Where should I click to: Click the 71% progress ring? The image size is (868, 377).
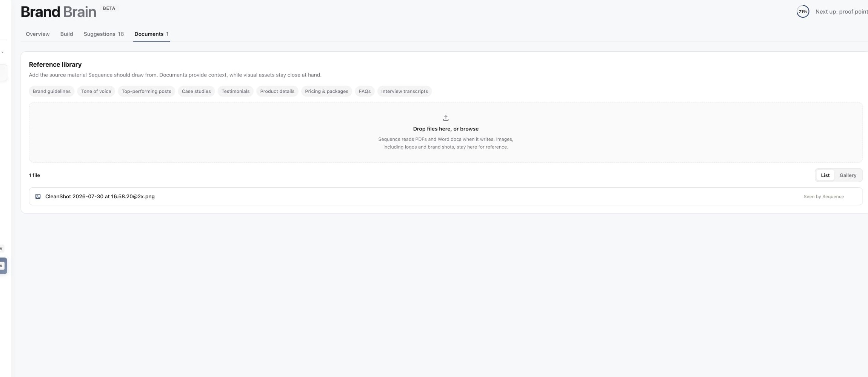803,12
